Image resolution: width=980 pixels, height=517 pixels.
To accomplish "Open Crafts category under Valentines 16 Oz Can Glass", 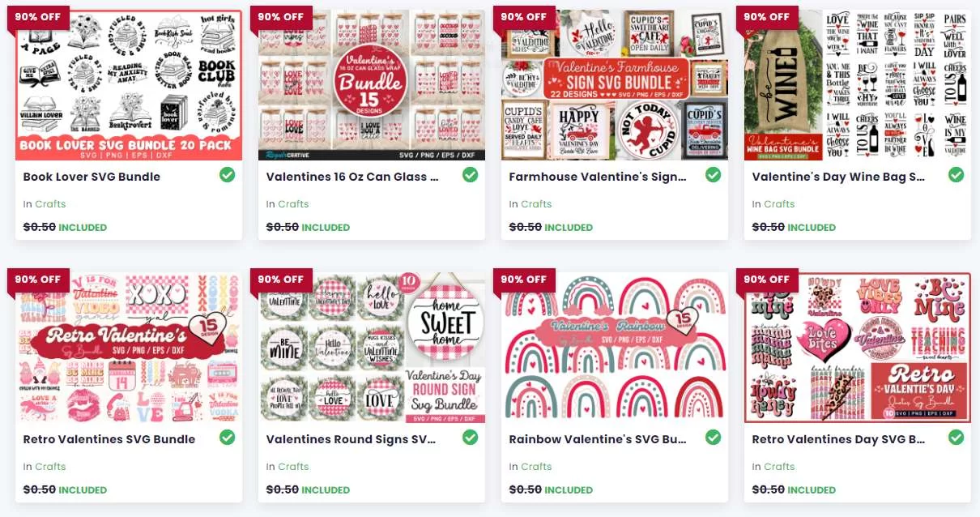I will [x=293, y=204].
